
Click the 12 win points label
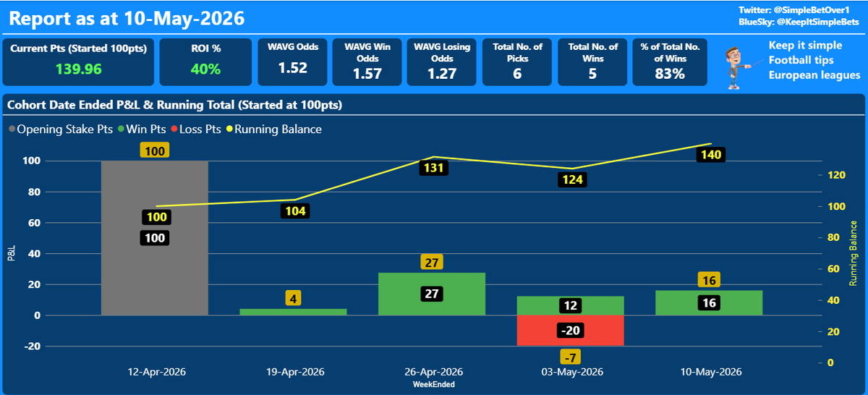coord(571,306)
